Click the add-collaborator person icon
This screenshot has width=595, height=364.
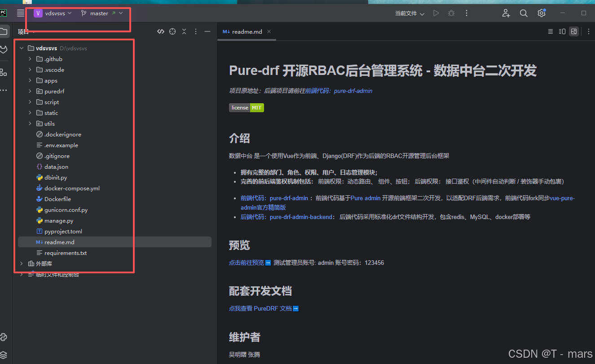click(x=506, y=13)
